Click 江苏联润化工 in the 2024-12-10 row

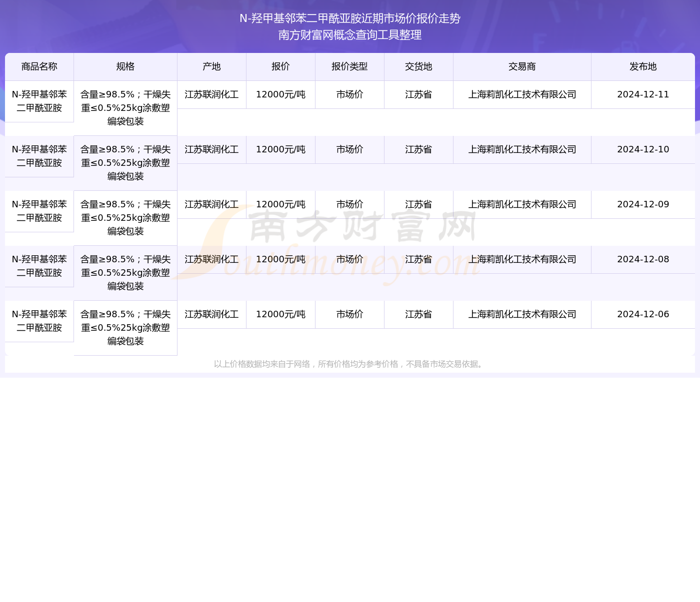[x=211, y=149]
